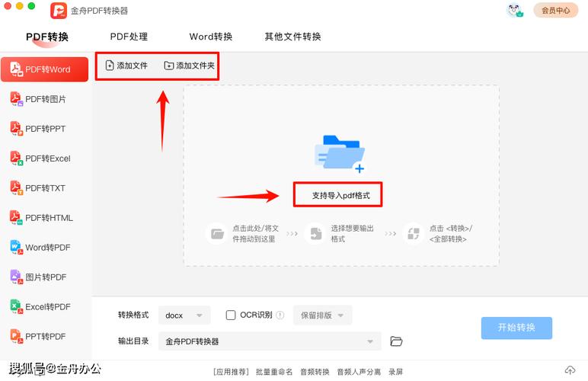Click the 添加文件 file icon

pos(110,66)
